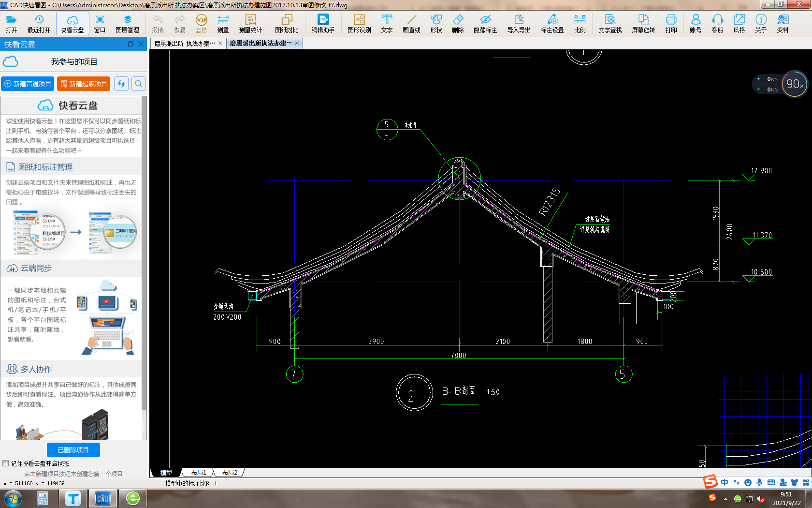The width and height of the screenshot is (812, 508).
Task: Close the first document tab
Action: (220, 43)
